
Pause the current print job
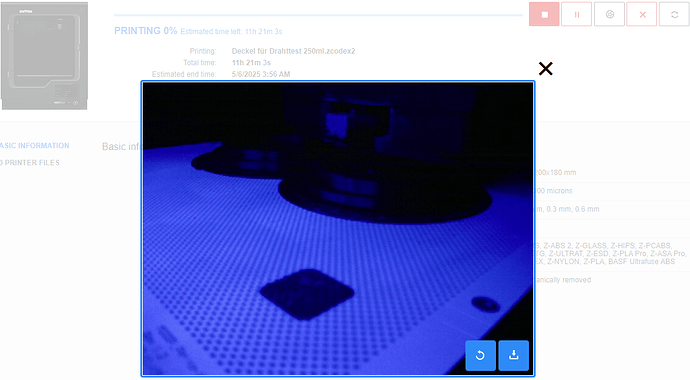click(x=576, y=14)
